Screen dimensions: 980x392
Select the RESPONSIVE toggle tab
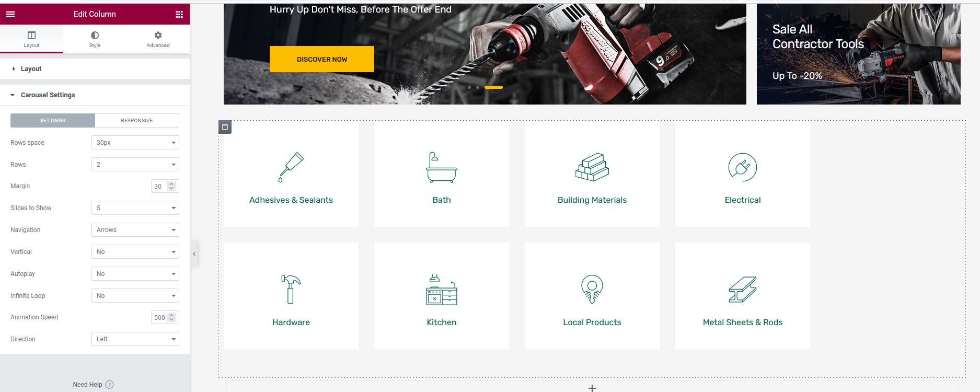coord(137,120)
